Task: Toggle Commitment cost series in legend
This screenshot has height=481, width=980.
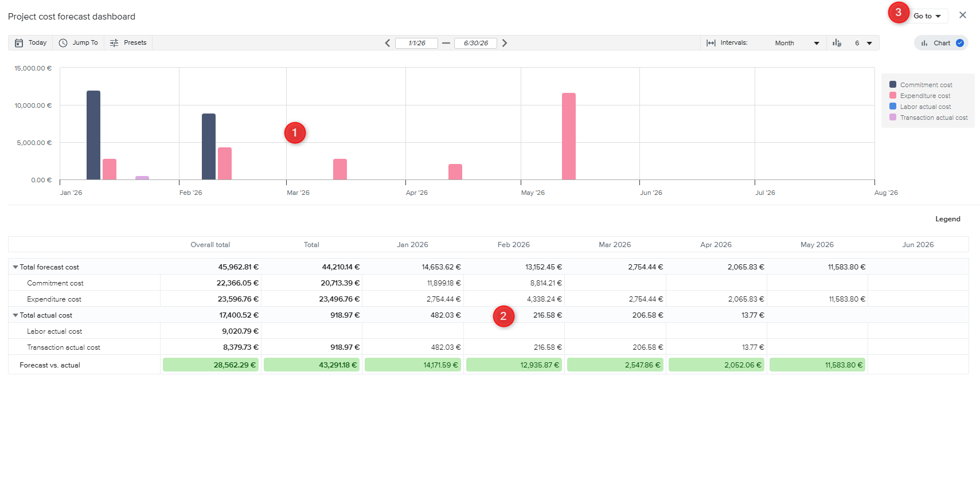Action: tap(926, 85)
